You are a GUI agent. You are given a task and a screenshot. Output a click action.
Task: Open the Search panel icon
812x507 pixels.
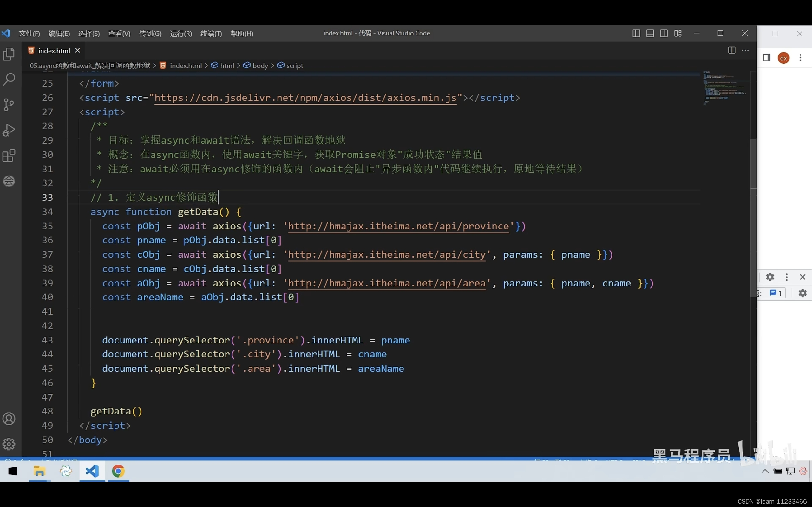coord(9,80)
